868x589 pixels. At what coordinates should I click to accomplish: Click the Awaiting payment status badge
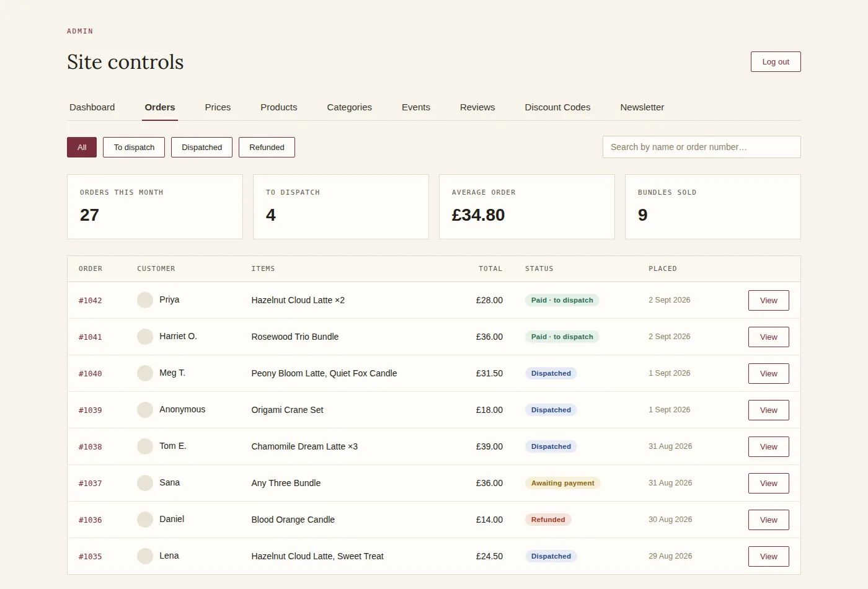[563, 484]
